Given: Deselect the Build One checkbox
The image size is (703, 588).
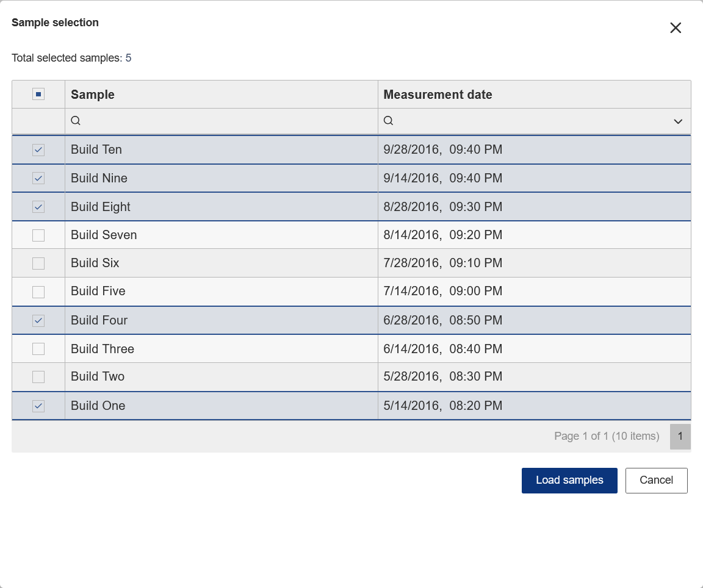Looking at the screenshot, I should click(38, 406).
